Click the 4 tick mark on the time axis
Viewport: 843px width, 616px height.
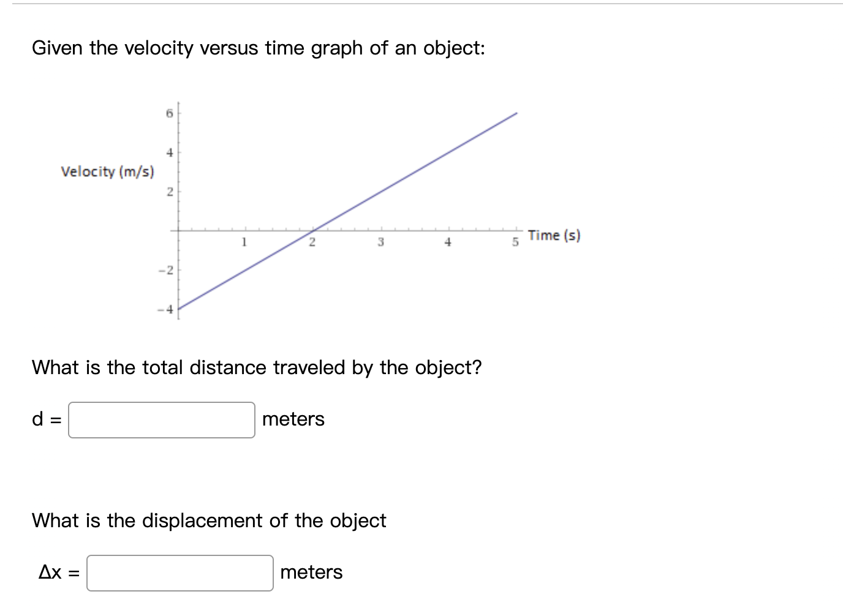(x=448, y=242)
